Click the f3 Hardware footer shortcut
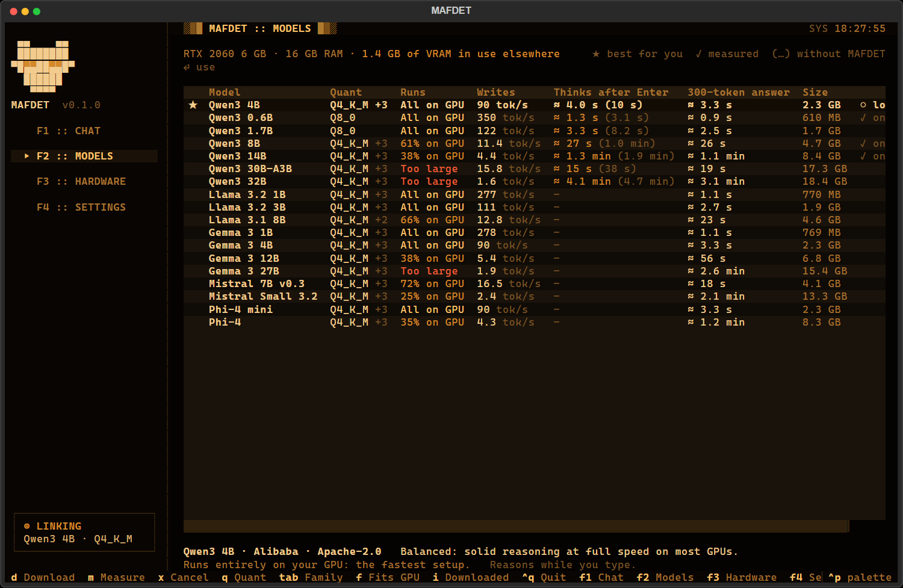Viewport: 903px width, 588px height. click(x=742, y=577)
